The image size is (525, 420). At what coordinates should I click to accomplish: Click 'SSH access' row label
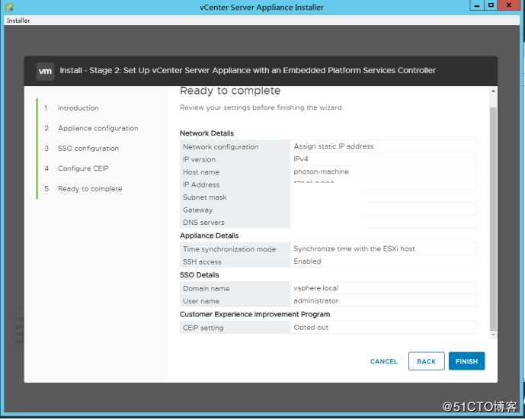pos(202,262)
